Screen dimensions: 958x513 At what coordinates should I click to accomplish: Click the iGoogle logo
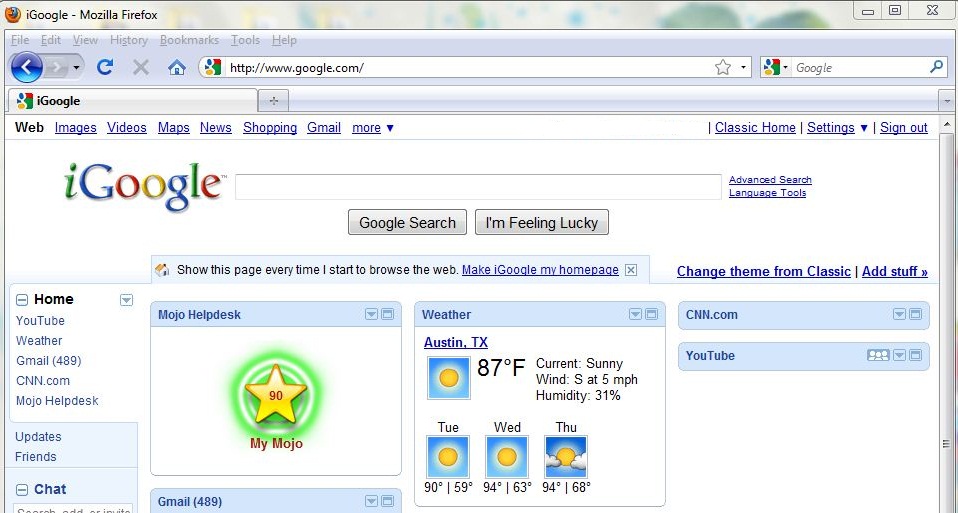point(144,186)
